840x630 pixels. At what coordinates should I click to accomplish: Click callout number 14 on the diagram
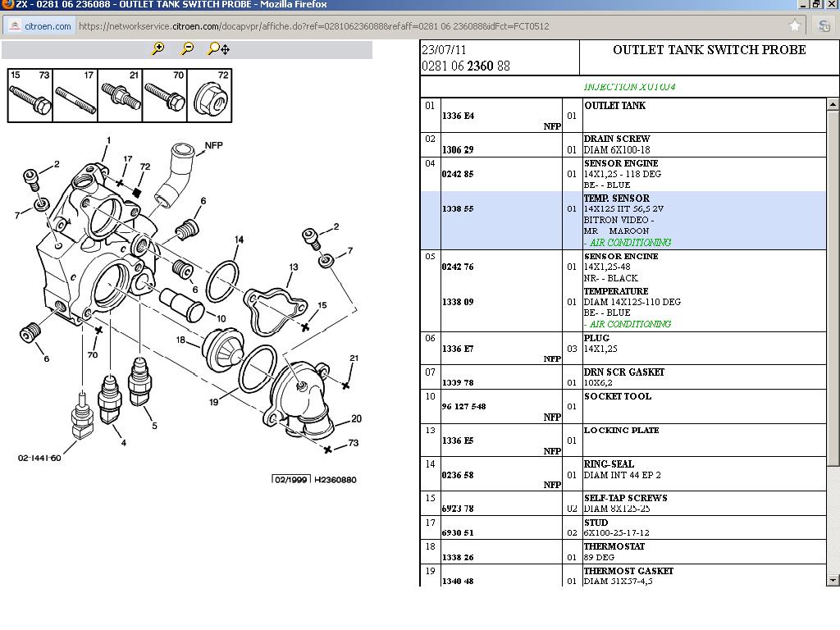239,240
